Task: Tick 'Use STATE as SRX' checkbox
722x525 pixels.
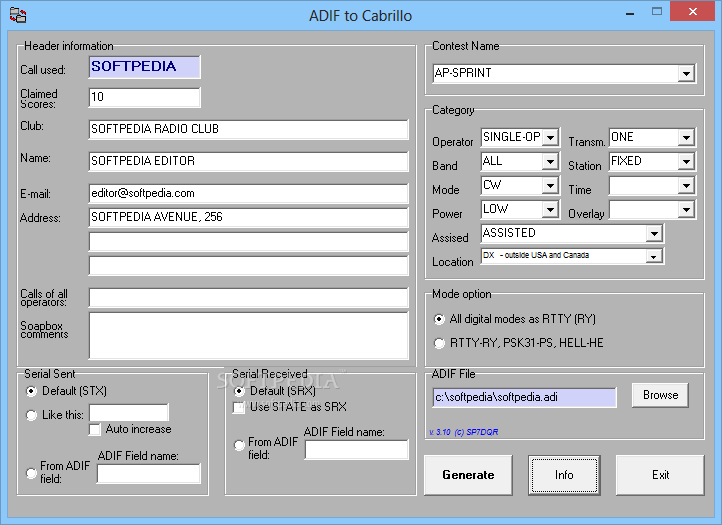Action: pyautogui.click(x=239, y=408)
